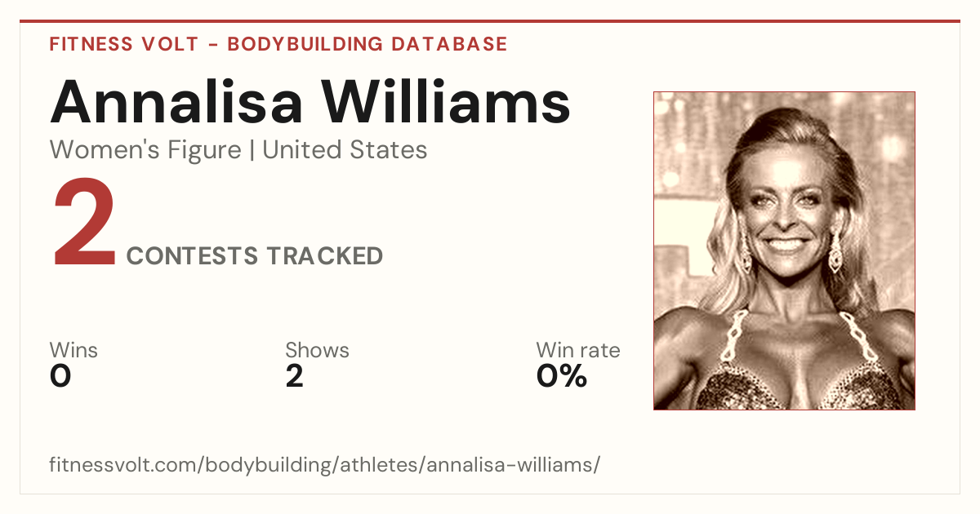Click the Win rate label
This screenshot has width=980, height=514.
(578, 350)
